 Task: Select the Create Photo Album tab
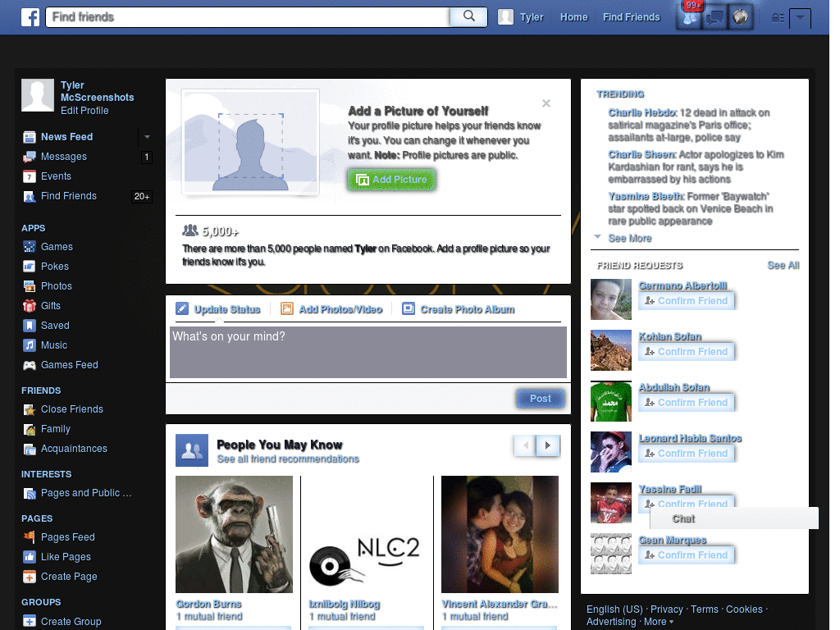point(458,309)
